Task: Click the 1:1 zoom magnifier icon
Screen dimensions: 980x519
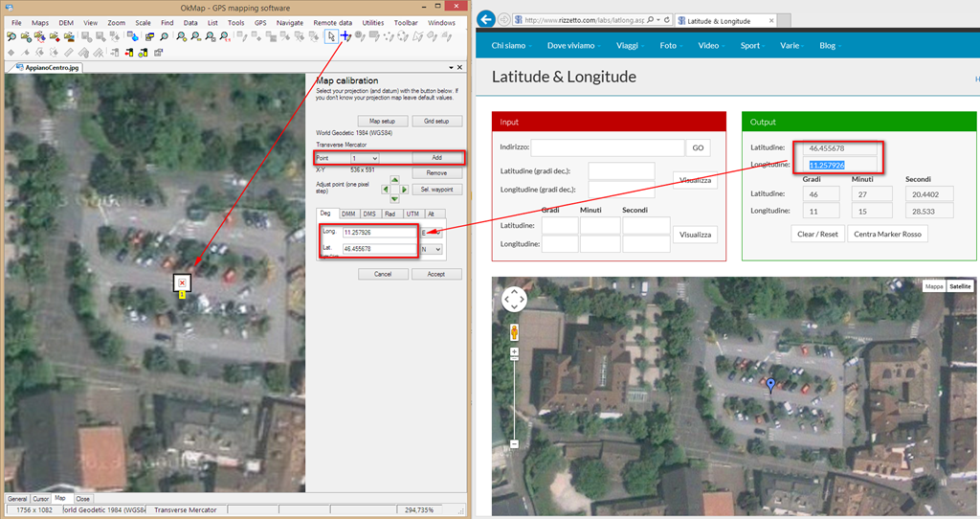Action: pyautogui.click(x=225, y=37)
